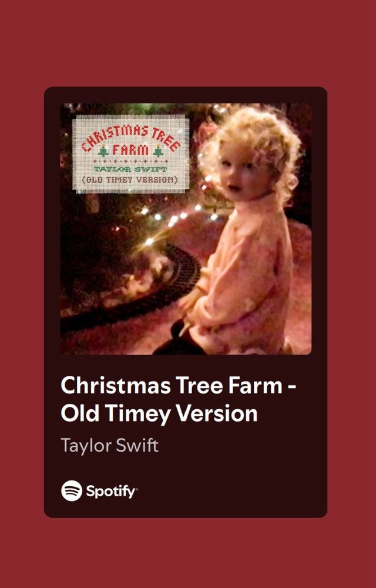
Task: Click the red stitched 'Christmas Tree' arc text
Action: tap(131, 137)
